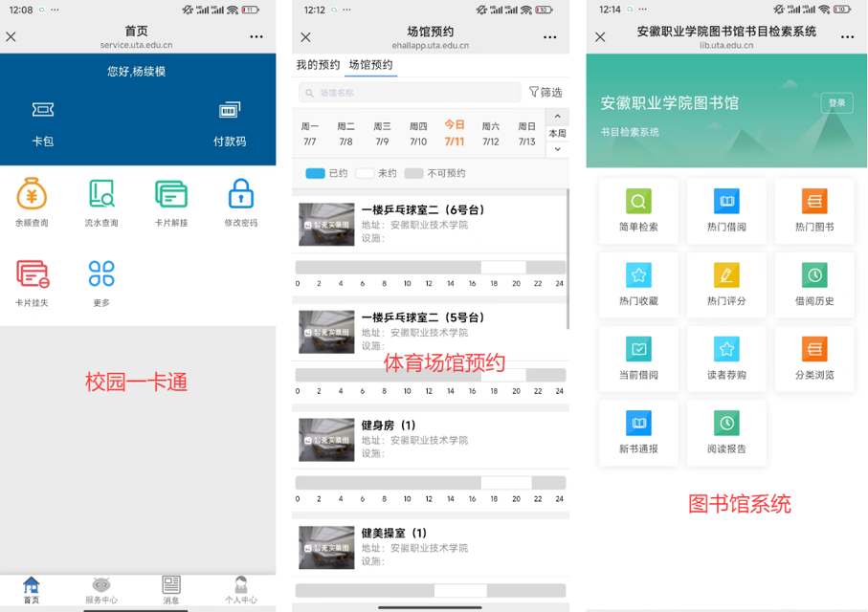Open 简单检索 search in library
This screenshot has width=868, height=612.
pyautogui.click(x=638, y=203)
